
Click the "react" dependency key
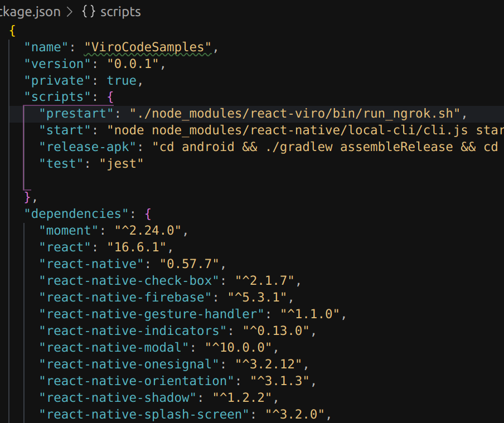65,247
